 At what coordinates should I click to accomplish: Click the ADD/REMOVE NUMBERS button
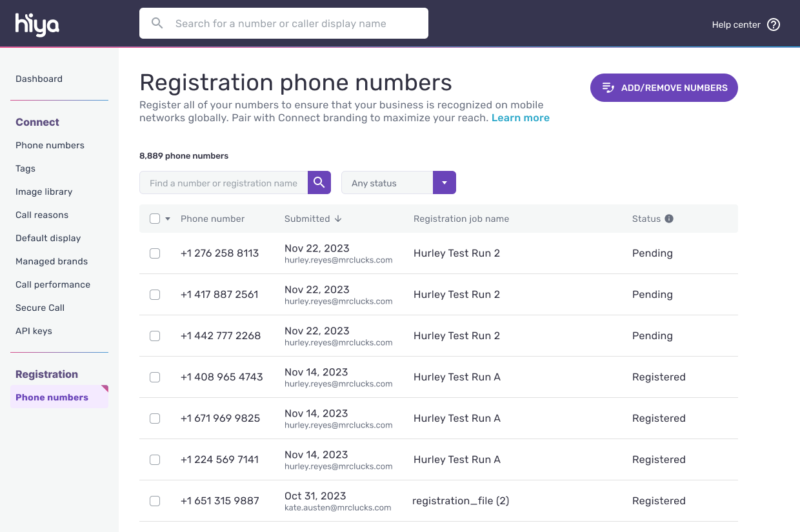[x=664, y=88]
